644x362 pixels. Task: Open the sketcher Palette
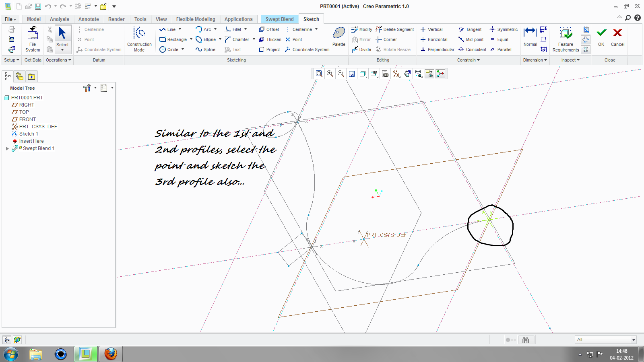[339, 37]
